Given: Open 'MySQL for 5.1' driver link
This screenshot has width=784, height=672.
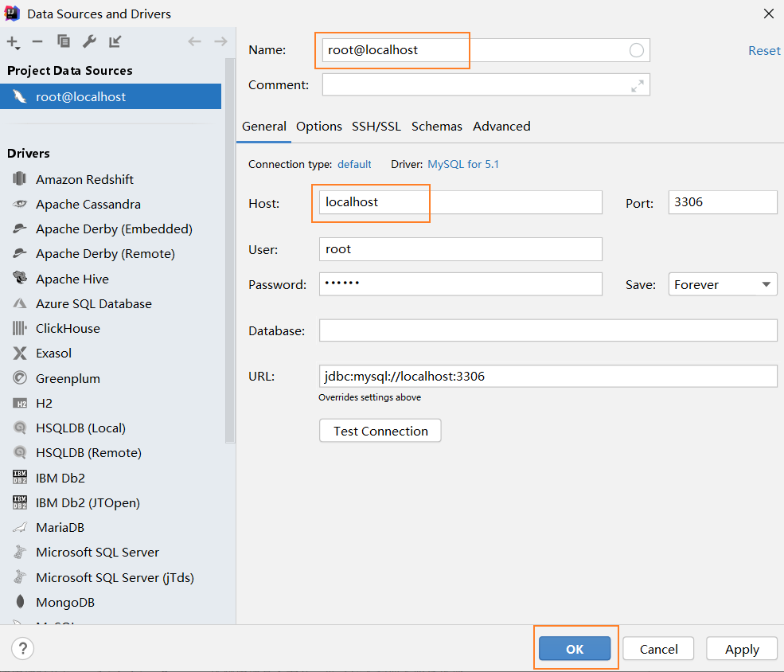Looking at the screenshot, I should point(463,165).
